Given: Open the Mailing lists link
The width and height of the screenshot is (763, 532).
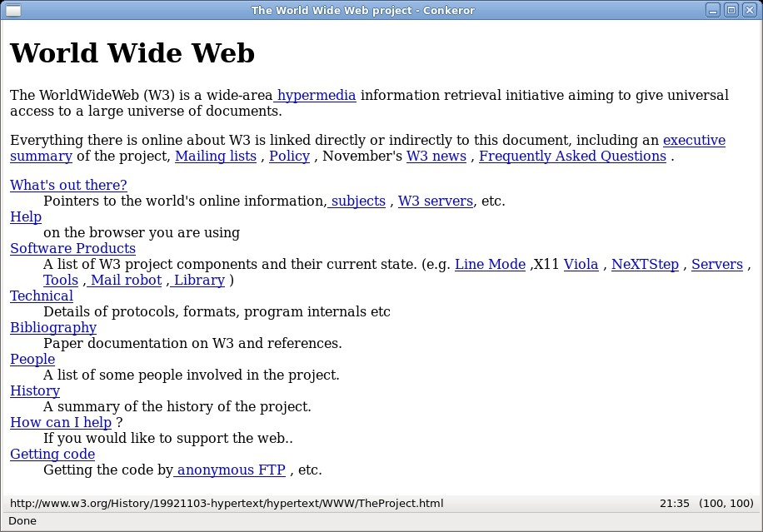Looking at the screenshot, I should (216, 157).
